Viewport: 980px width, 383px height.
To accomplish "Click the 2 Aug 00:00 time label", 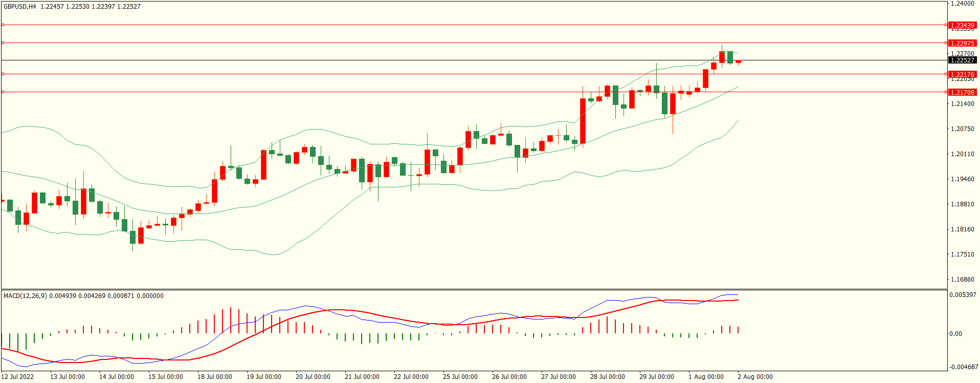I will click(x=755, y=377).
